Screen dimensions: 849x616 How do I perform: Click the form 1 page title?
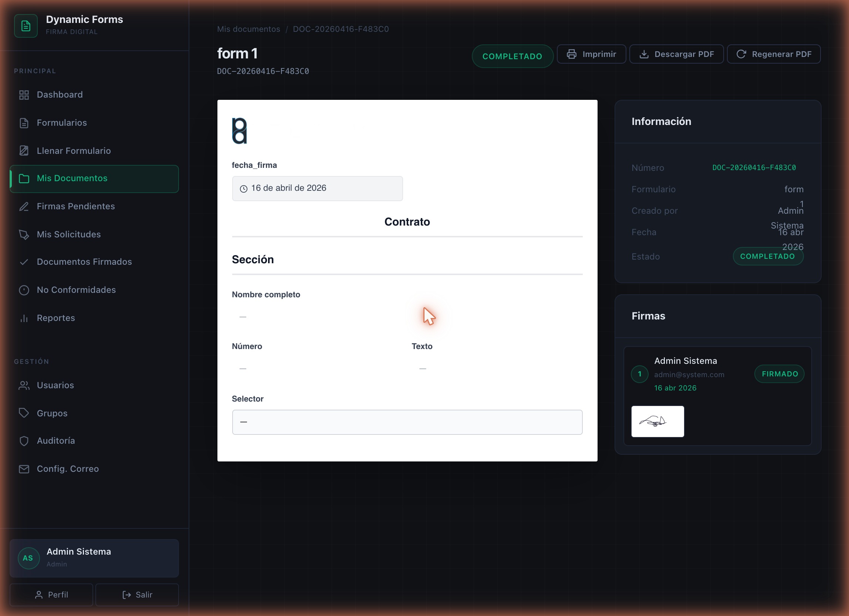237,54
